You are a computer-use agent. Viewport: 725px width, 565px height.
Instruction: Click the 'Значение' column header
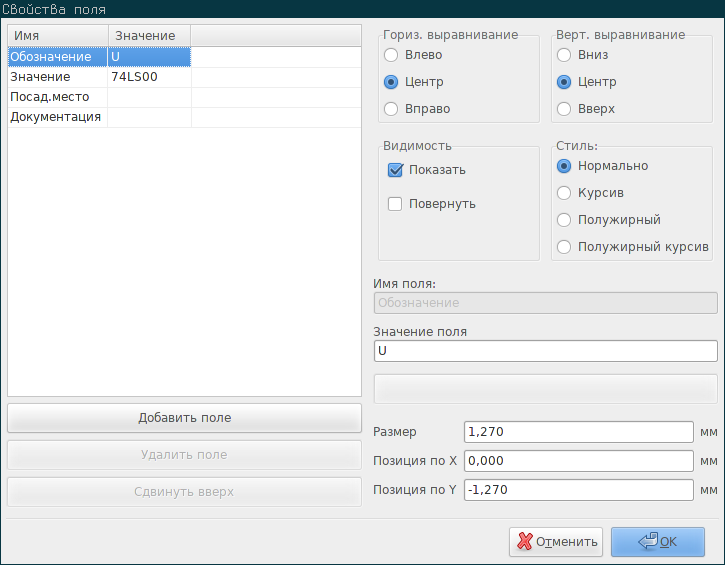pos(149,36)
